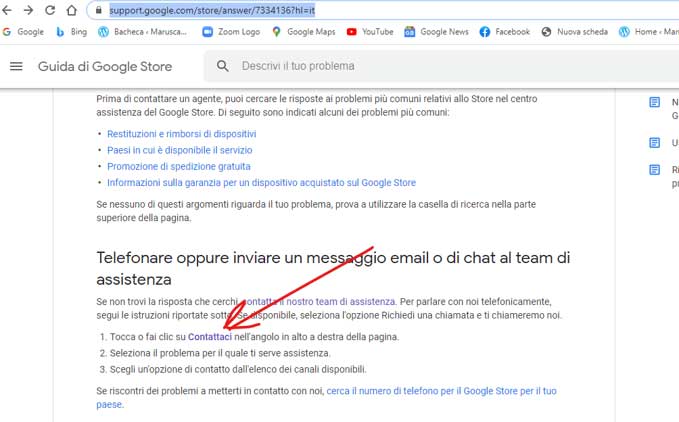Open Google Store warranty information link

coord(261,183)
